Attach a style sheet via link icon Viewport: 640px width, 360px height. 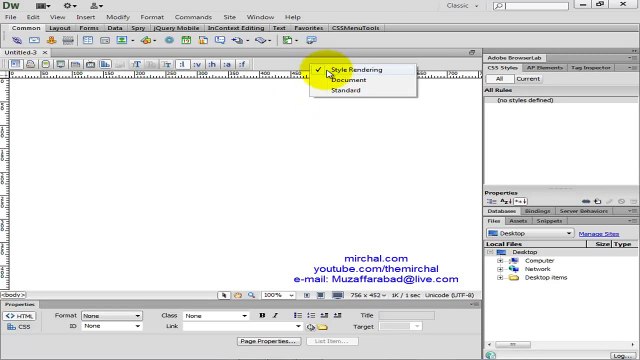coord(586,201)
